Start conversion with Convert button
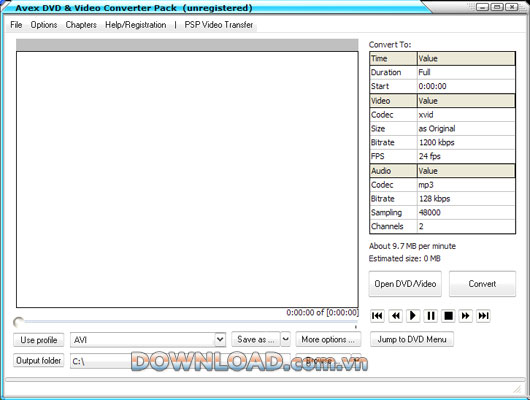 pos(482,284)
